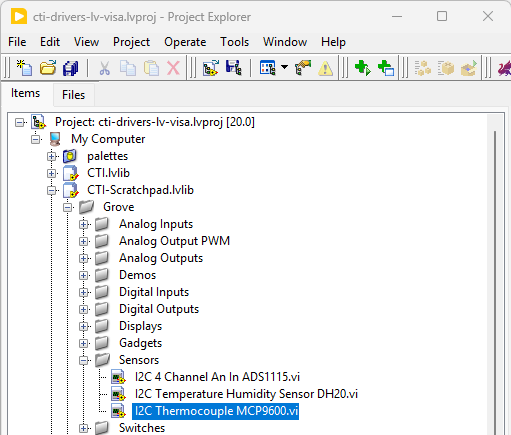Click the Cut scissors icon
The height and width of the screenshot is (435, 511).
104,68
